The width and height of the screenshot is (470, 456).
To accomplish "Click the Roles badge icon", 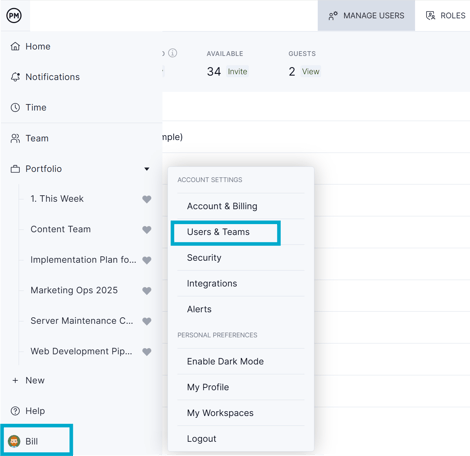I will 431,16.
